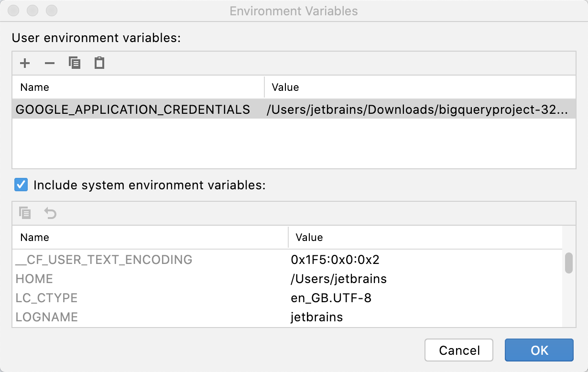Viewport: 588px width, 372px height.
Task: Copy the user environment variables
Action: (x=75, y=63)
